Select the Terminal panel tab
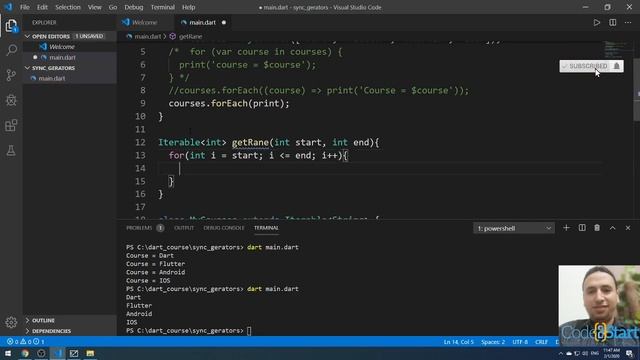This screenshot has width=640, height=360. tap(266, 228)
